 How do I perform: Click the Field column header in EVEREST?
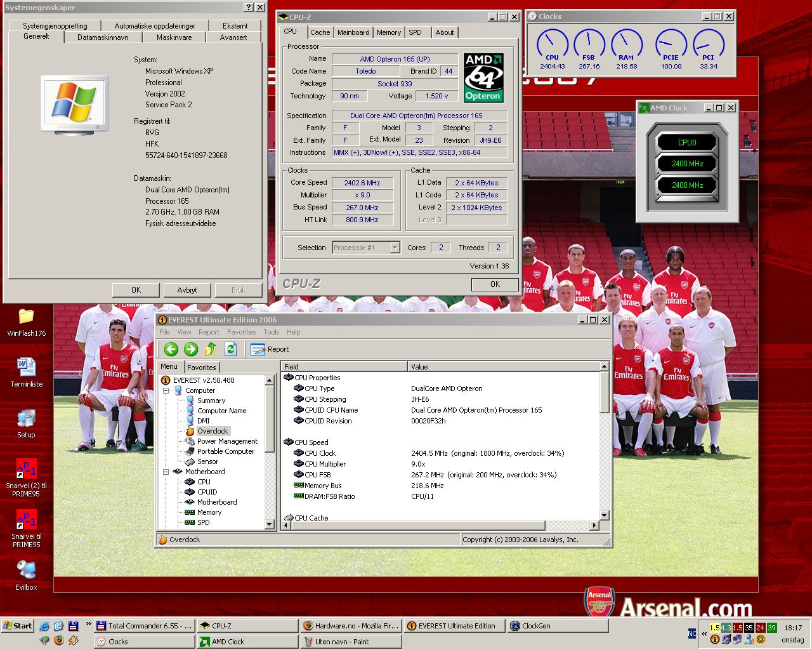pyautogui.click(x=344, y=366)
